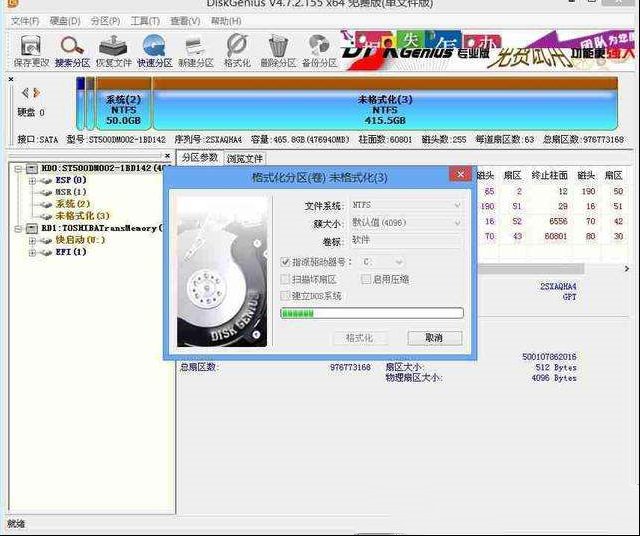The width and height of the screenshot is (640, 536).
Task: Open the Recover Files (恢复文件) tool
Action: (113, 51)
